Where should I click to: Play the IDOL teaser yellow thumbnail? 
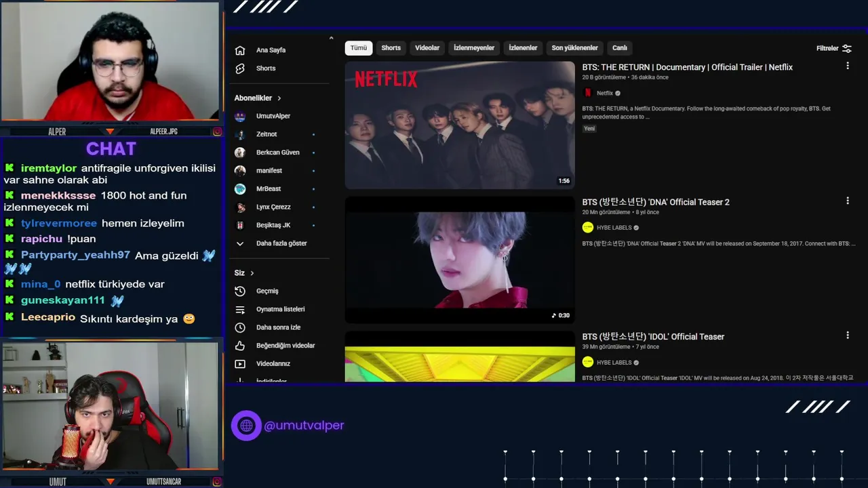[x=460, y=357]
